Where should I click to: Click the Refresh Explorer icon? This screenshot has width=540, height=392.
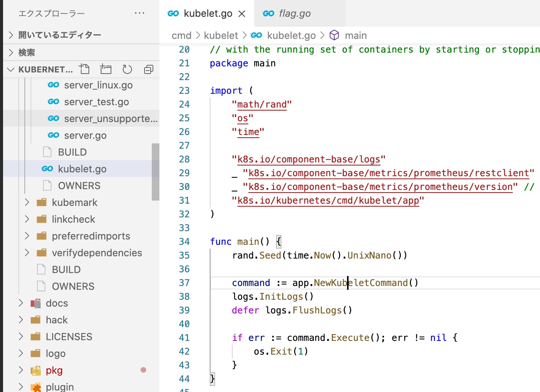pos(127,69)
